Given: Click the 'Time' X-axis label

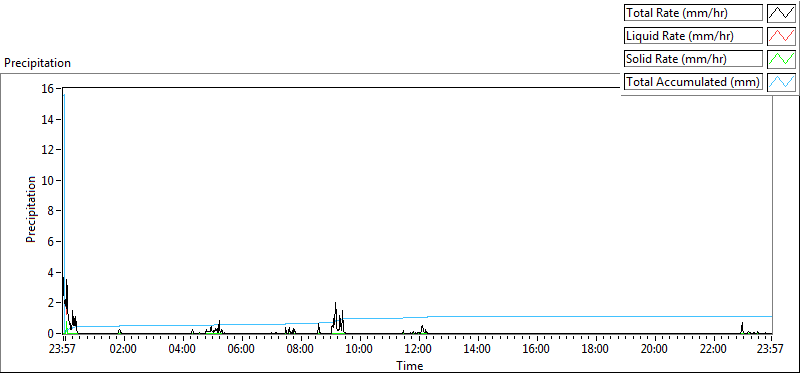Looking at the screenshot, I should point(410,366).
